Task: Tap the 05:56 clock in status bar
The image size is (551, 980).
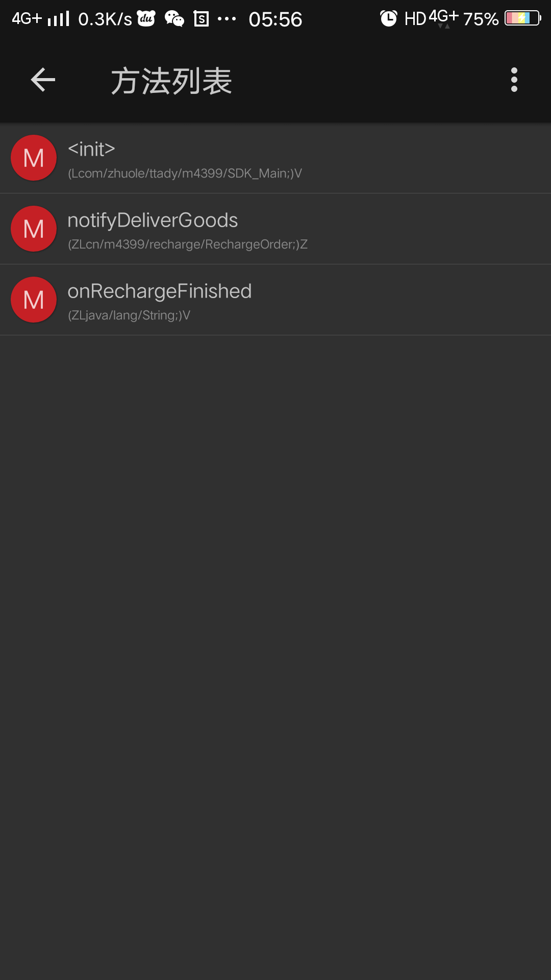Action: [x=275, y=19]
